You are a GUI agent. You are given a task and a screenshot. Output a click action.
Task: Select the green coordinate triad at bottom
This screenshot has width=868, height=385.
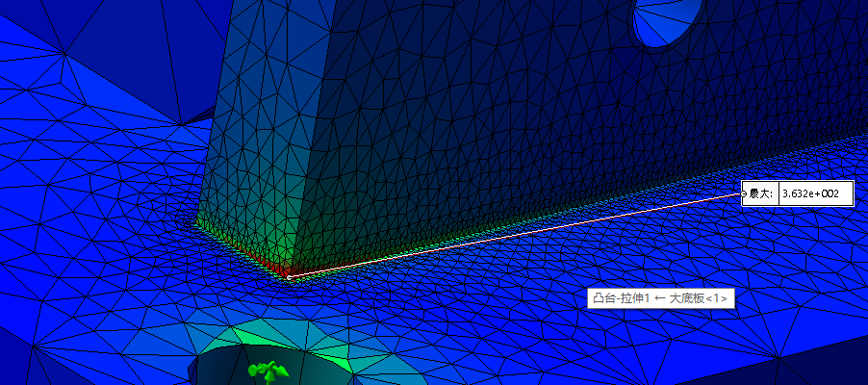click(268, 372)
